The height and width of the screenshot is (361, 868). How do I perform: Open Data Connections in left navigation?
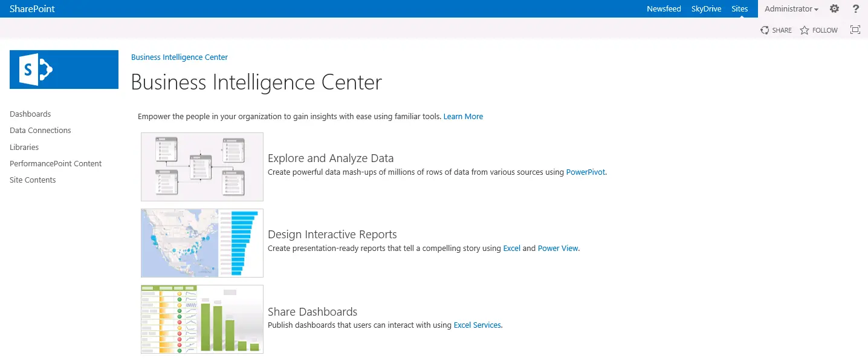40,130
